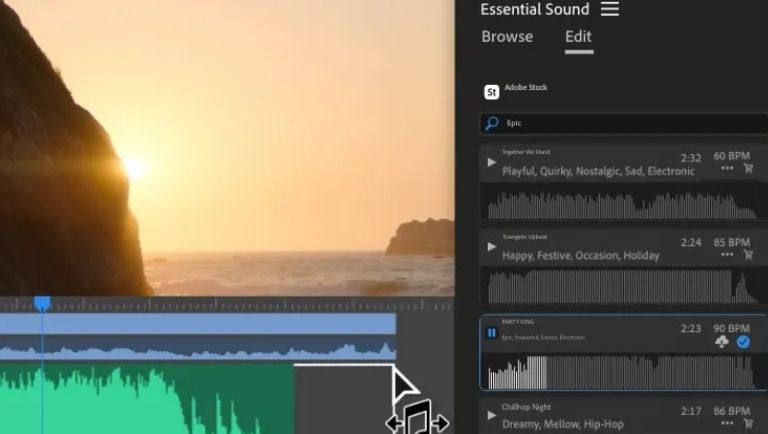
Task: Add Chillhop Night to cart
Action: [748, 423]
